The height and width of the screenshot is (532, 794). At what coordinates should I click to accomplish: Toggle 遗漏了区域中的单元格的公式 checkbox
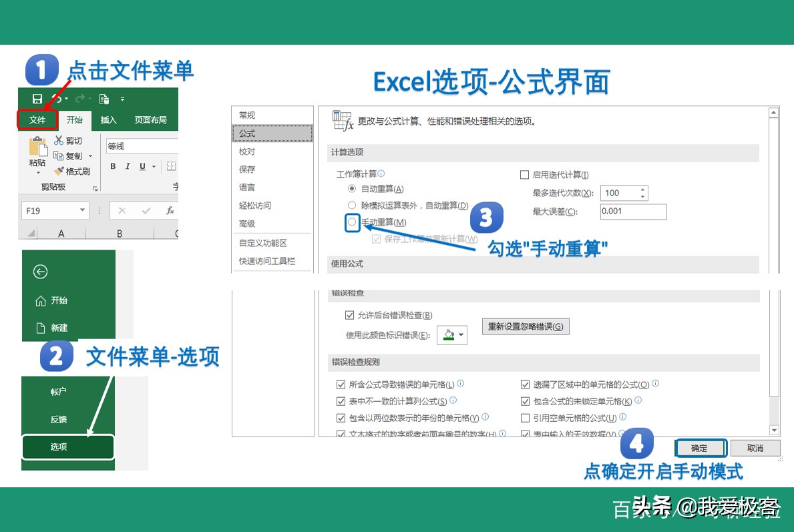(x=525, y=384)
